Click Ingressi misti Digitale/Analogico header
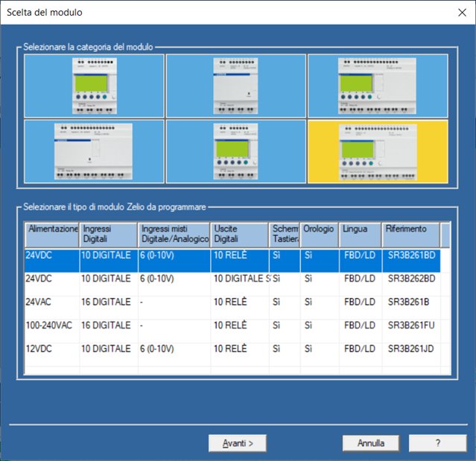Screen dimensions: 476x461 [174, 235]
